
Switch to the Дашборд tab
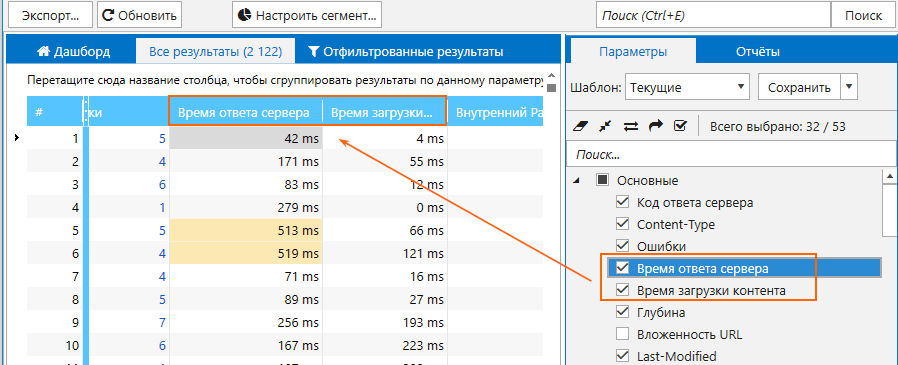point(74,52)
